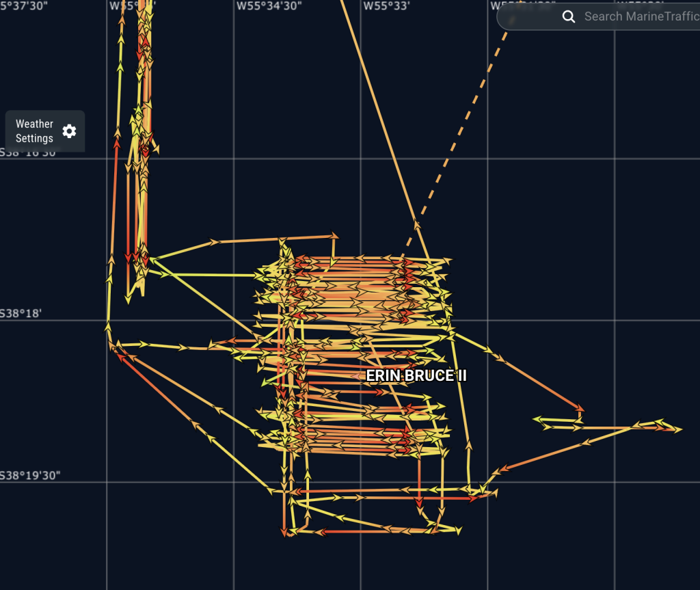Click the red arrow at the eastern track corner
This screenshot has height=590, width=700.
point(580,408)
